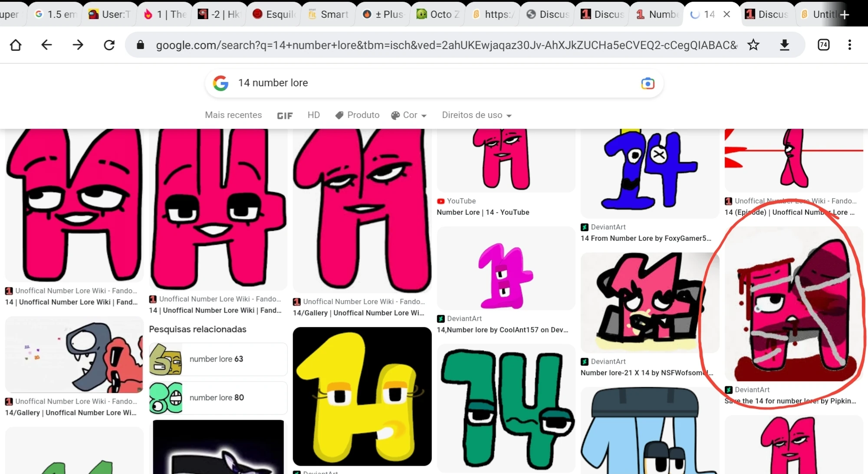Expand the Cor color filter dropdown

(409, 115)
